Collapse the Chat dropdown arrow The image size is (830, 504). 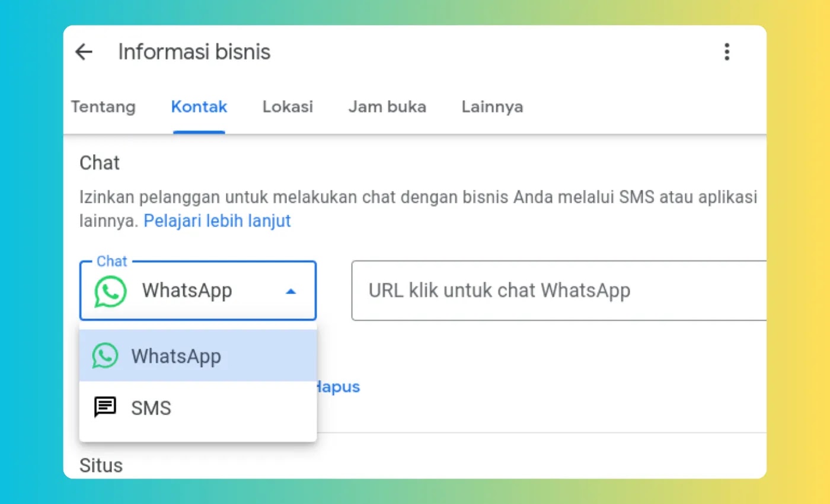290,291
